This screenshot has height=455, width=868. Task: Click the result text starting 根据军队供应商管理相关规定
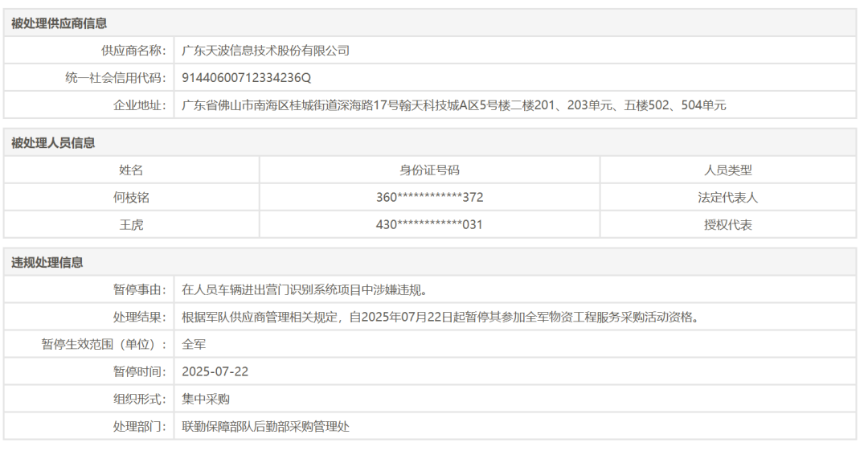441,318
